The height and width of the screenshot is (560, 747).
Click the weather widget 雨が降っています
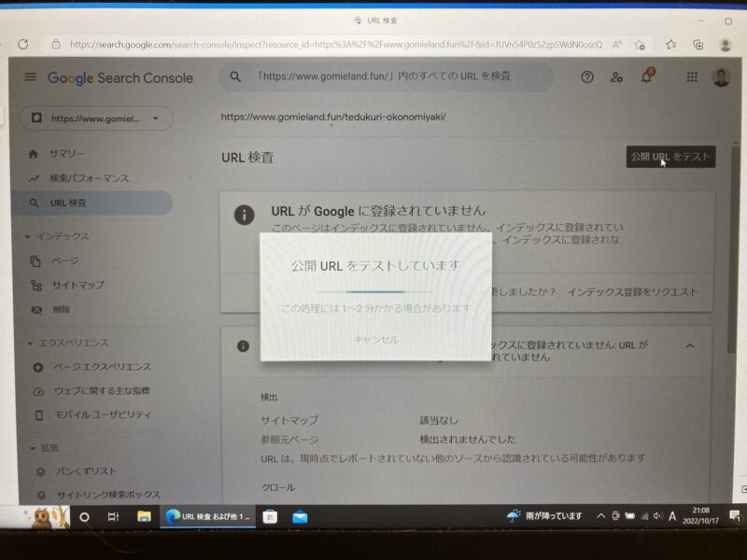point(544,516)
